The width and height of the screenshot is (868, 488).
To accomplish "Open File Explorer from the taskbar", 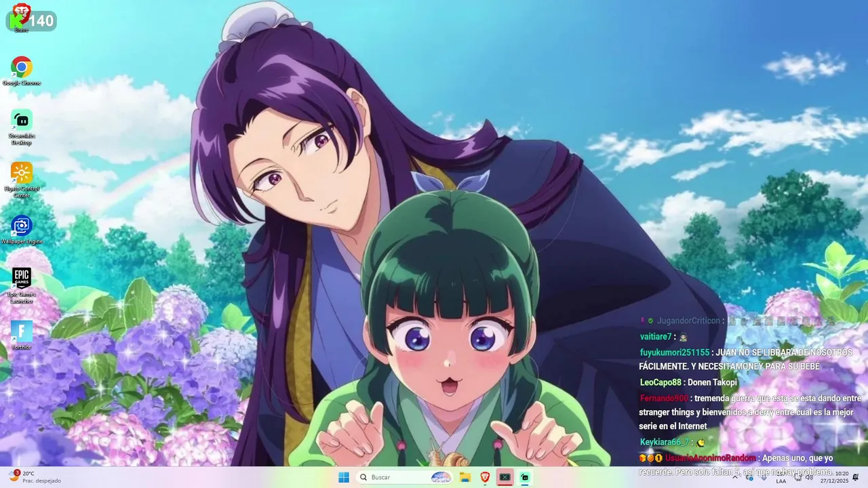I will [x=465, y=477].
